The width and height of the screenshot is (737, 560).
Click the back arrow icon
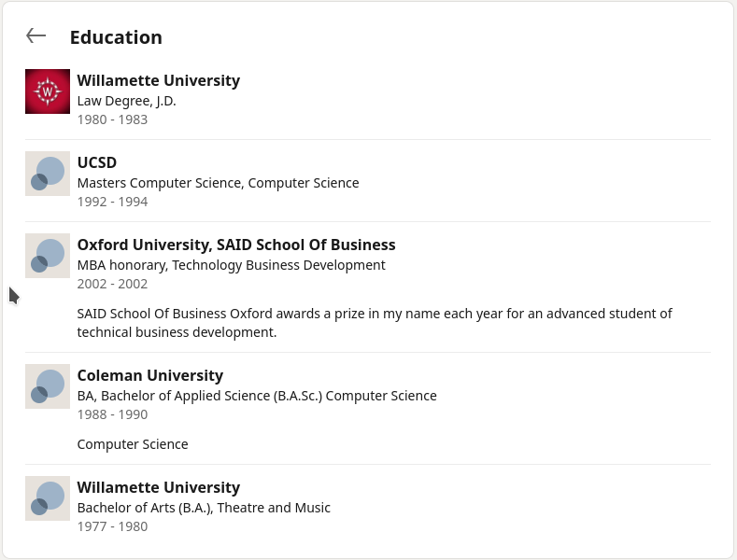coord(36,36)
